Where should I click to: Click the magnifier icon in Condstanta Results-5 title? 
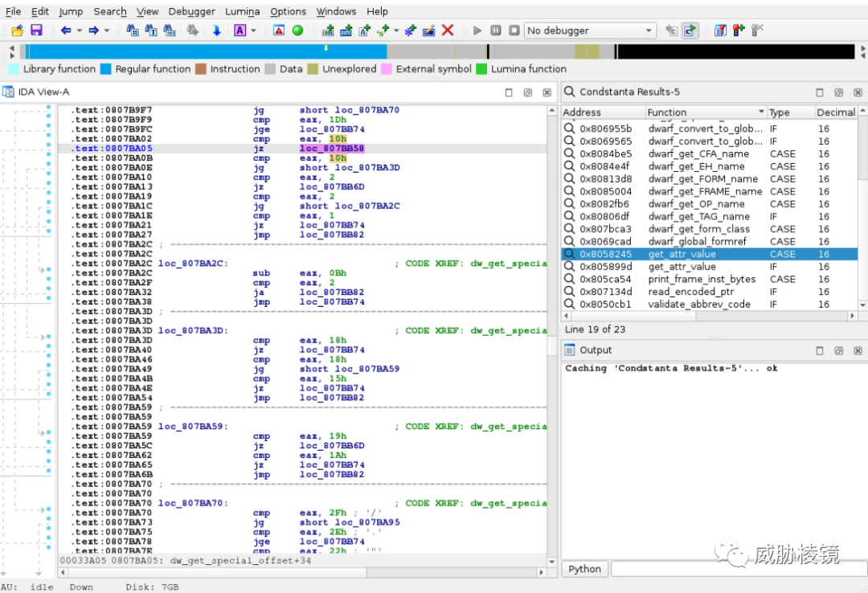click(569, 92)
